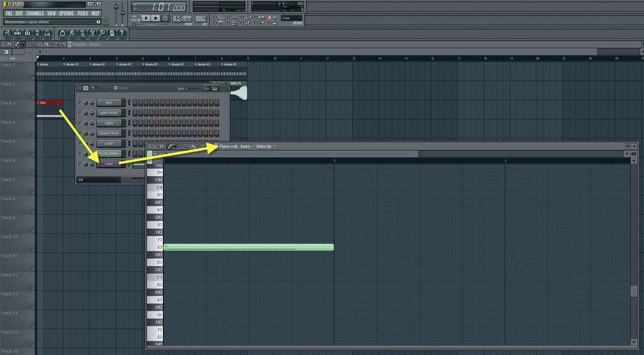Screen dimensions: 644x355
Task: Open the HELP menu
Action: 95,13
